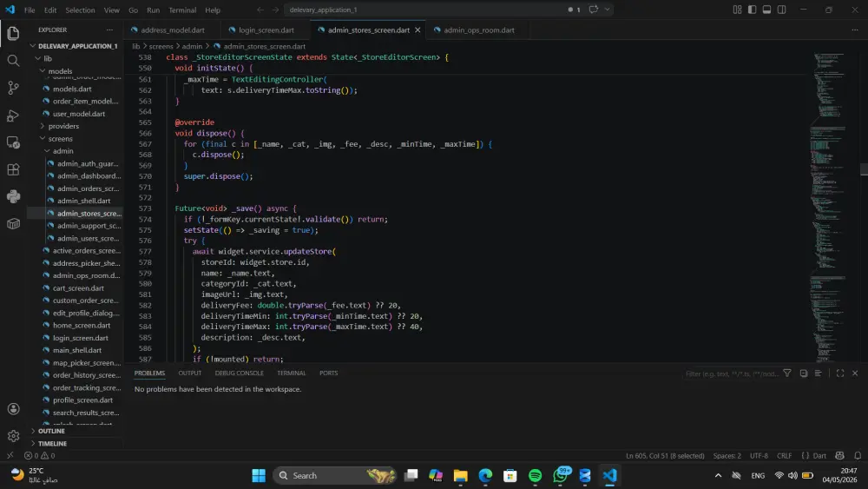Open the Python extension view

13,196
